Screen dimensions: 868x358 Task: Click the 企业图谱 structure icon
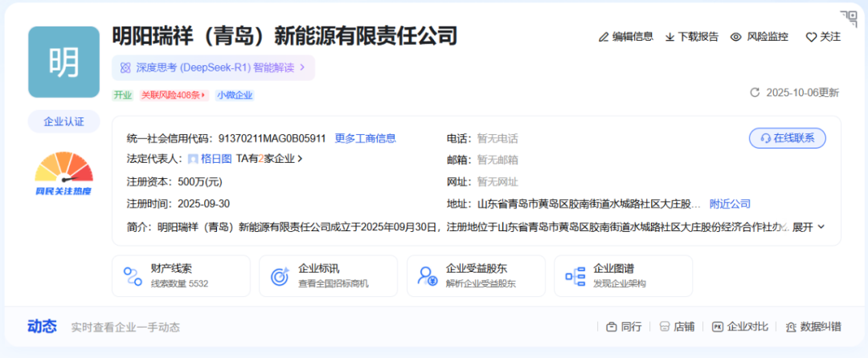[575, 275]
